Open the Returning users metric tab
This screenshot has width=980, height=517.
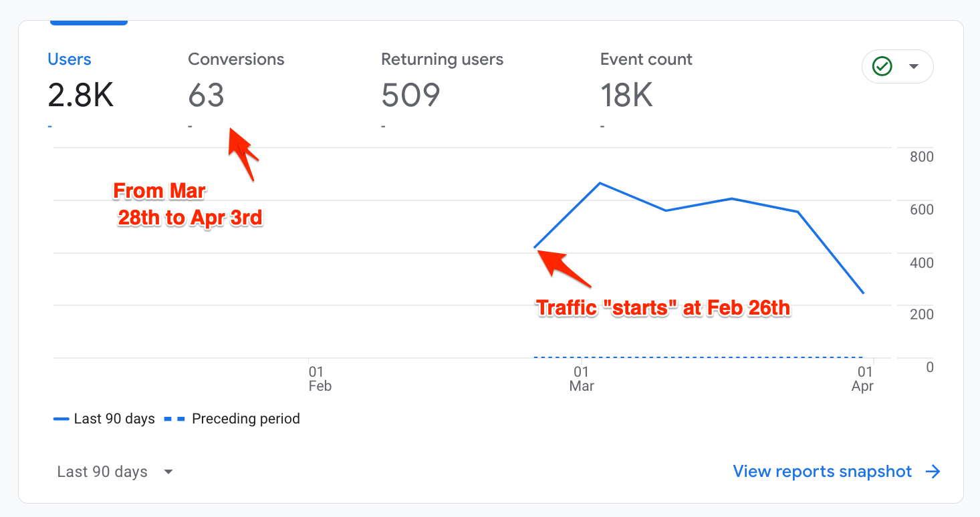click(442, 59)
